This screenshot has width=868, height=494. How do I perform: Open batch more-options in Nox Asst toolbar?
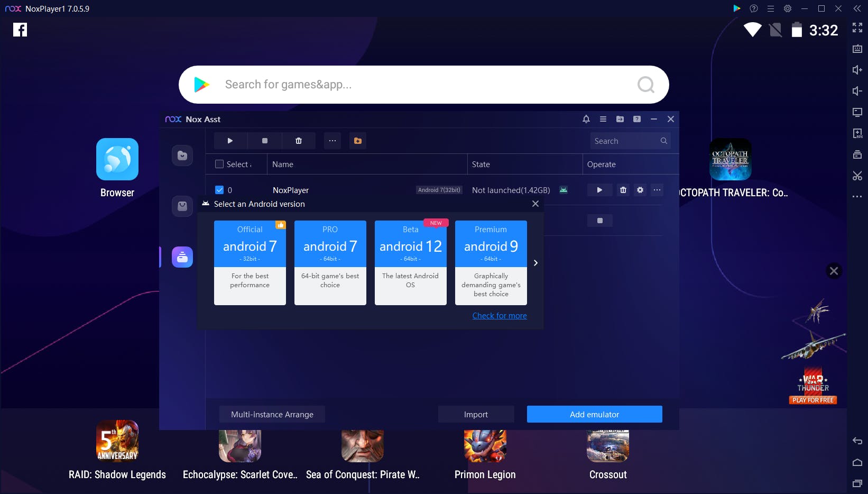coord(333,141)
